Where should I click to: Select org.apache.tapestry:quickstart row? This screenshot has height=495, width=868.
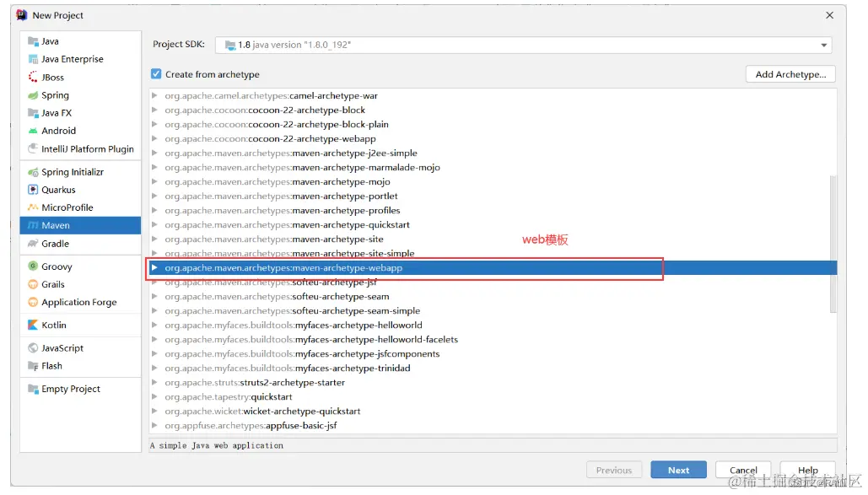[x=493, y=397]
